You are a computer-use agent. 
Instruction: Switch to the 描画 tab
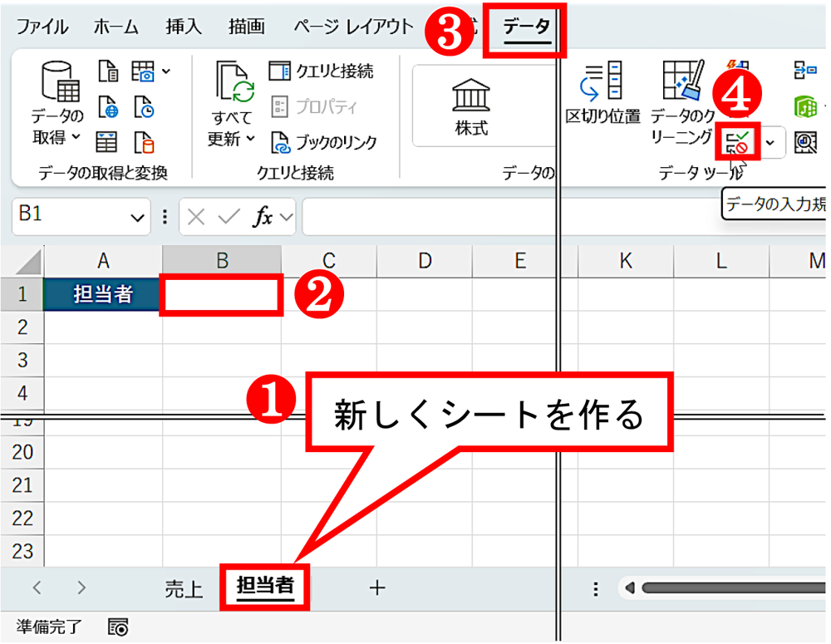coord(247,26)
